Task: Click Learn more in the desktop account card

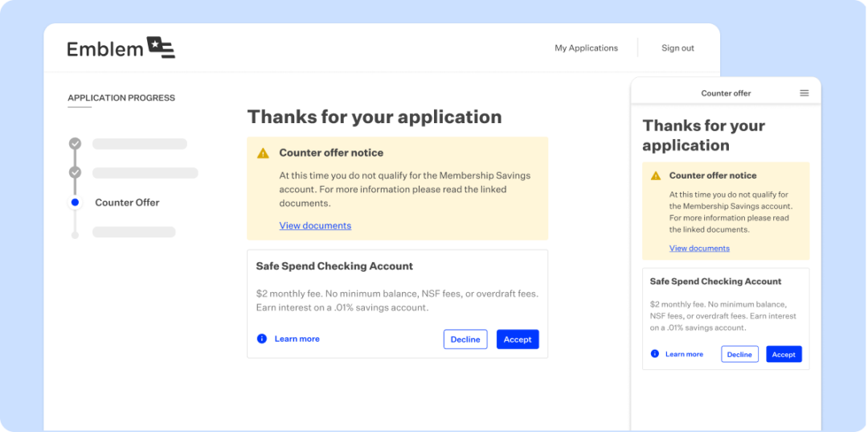Action: [x=297, y=339]
